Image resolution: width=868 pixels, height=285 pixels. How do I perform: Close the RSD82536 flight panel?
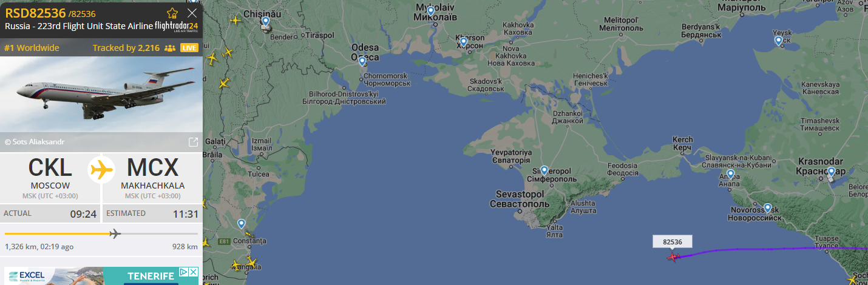click(x=192, y=13)
